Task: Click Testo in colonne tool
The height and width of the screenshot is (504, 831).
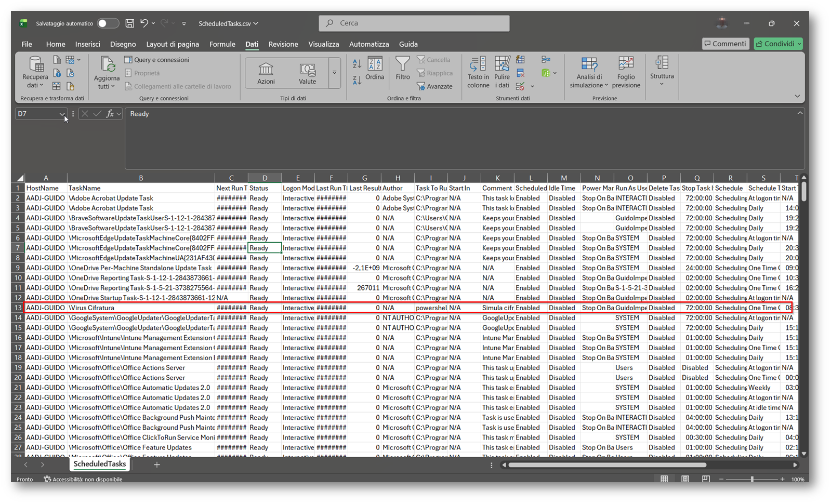Action: (x=478, y=72)
